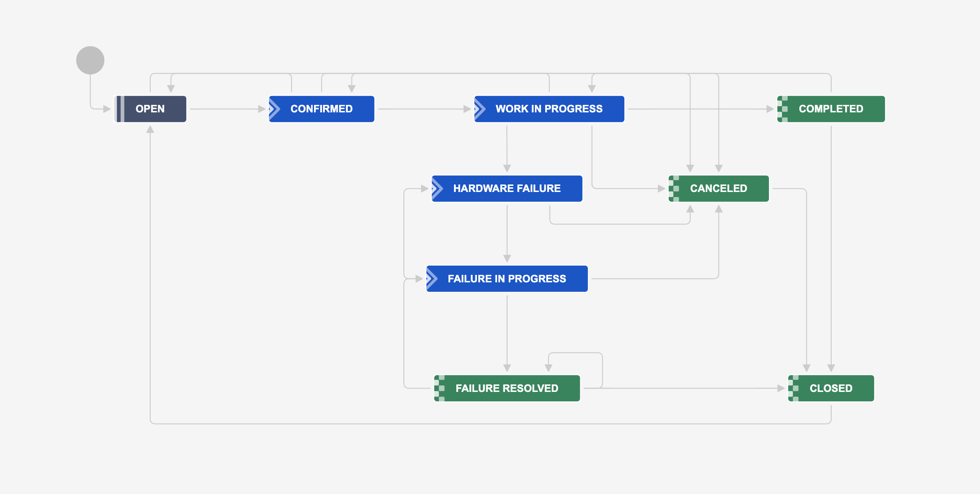The image size is (980, 494).
Task: Select the COMPLETED status node
Action: point(831,109)
